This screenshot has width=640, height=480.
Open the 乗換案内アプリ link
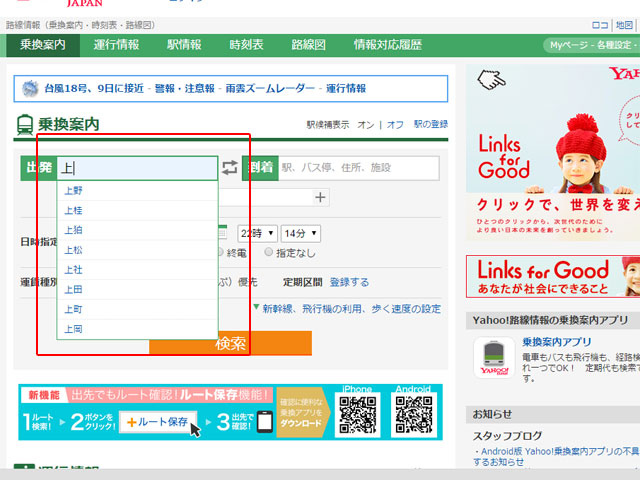tap(557, 342)
